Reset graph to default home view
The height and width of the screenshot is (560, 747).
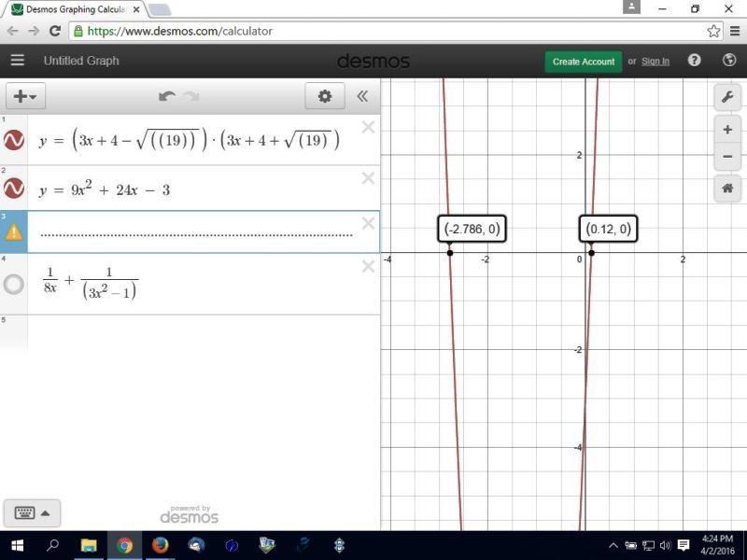point(727,189)
